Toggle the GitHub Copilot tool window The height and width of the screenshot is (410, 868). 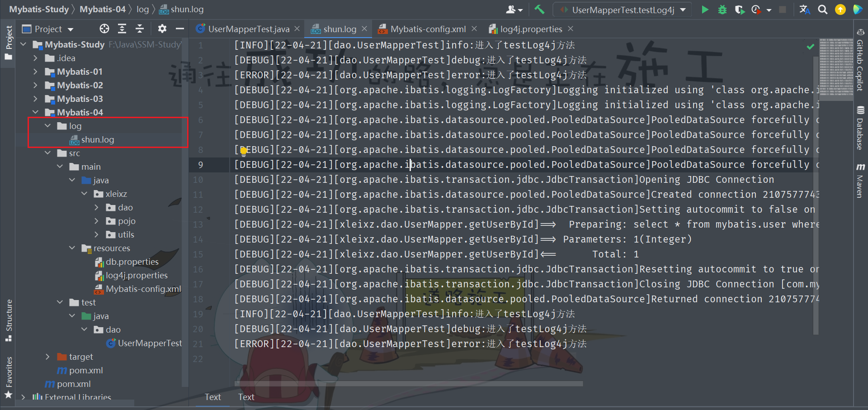tap(860, 60)
